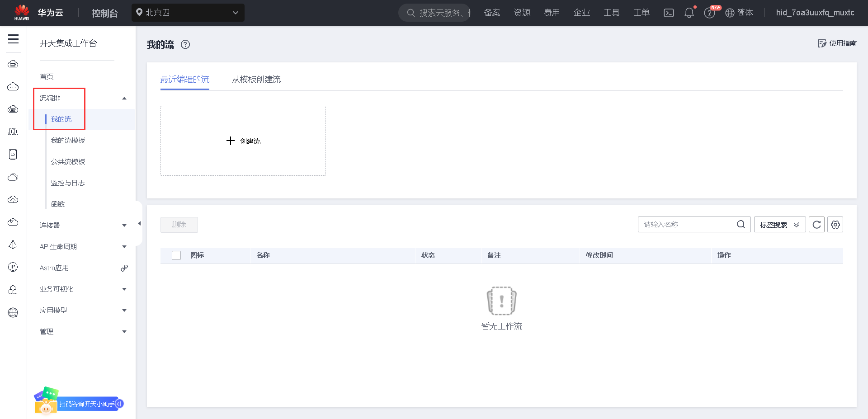Open 监控与日志 in sidebar
This screenshot has height=419, width=868.
tap(68, 183)
